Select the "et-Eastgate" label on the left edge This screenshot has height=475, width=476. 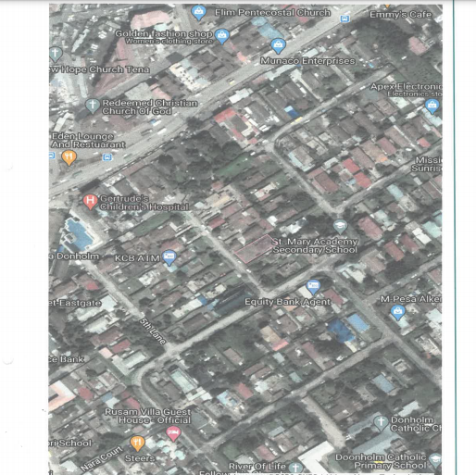[x=75, y=303]
